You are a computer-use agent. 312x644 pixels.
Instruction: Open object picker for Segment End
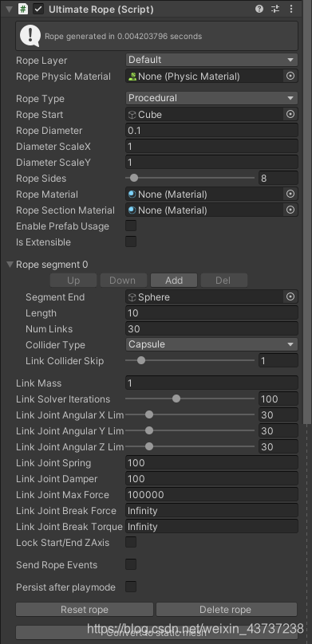point(290,296)
